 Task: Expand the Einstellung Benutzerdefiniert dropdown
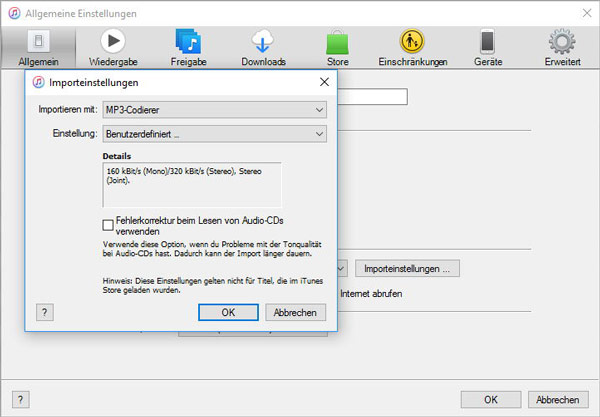pos(215,134)
